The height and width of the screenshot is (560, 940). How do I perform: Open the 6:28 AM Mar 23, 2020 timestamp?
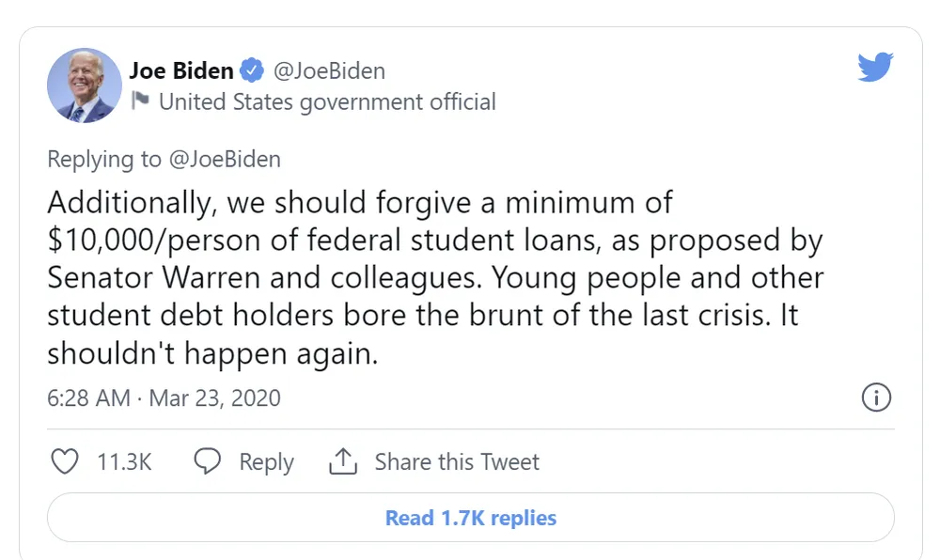pos(164,397)
